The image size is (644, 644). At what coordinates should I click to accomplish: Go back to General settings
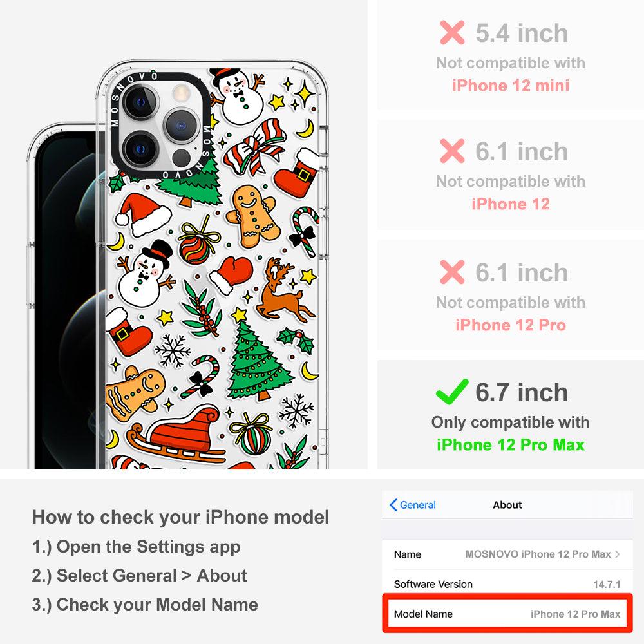coord(413,505)
